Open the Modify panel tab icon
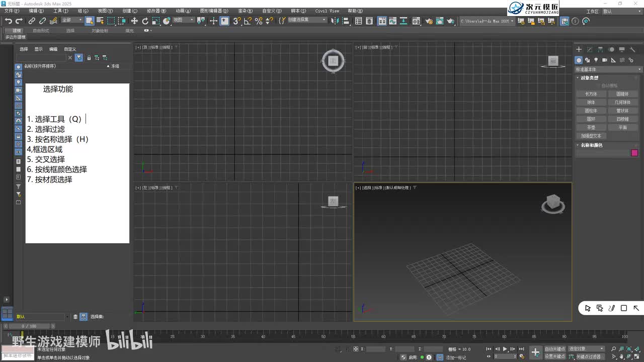The width and height of the screenshot is (644, 362). tap(589, 49)
